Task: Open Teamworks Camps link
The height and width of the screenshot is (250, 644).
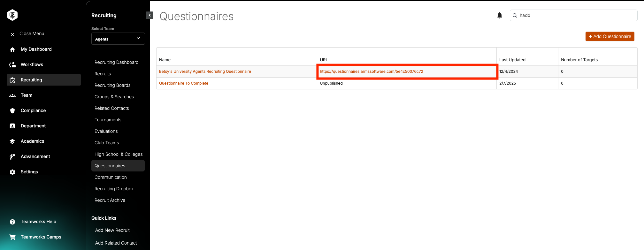Action: click(x=41, y=237)
